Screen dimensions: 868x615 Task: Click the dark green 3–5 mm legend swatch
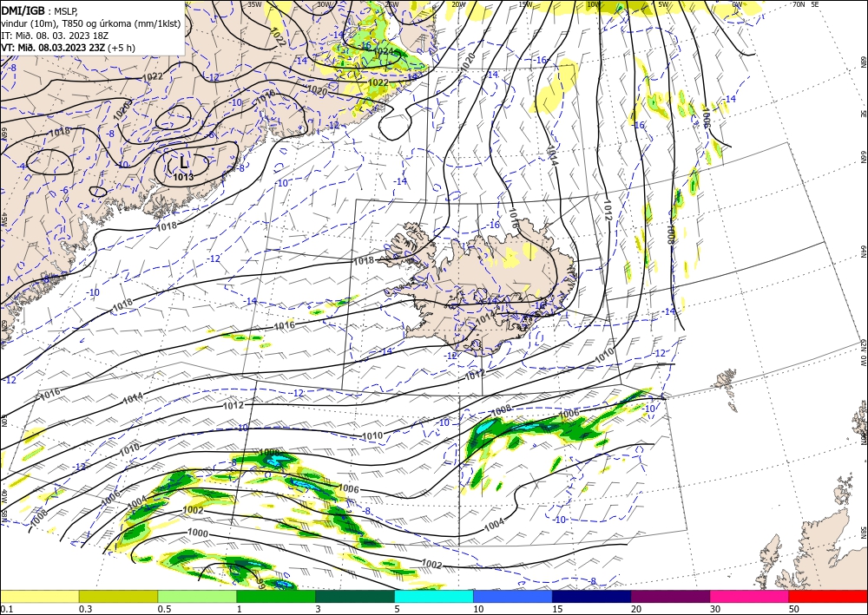tap(355, 596)
